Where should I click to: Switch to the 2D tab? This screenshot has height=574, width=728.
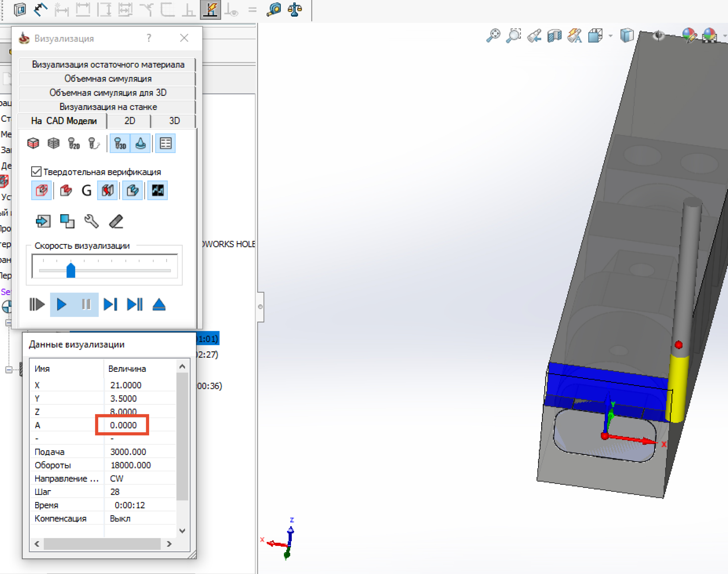130,121
